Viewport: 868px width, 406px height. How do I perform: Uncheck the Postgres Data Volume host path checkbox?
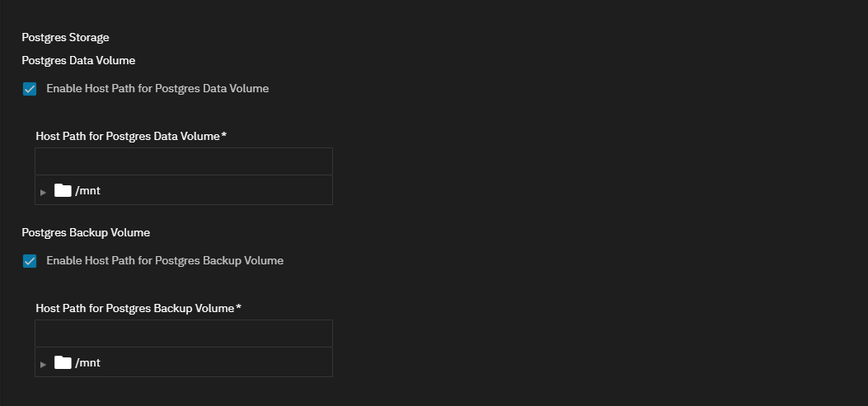click(30, 89)
